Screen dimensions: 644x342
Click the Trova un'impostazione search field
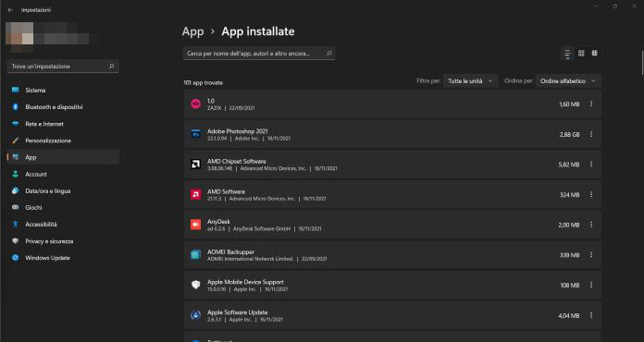pos(63,67)
